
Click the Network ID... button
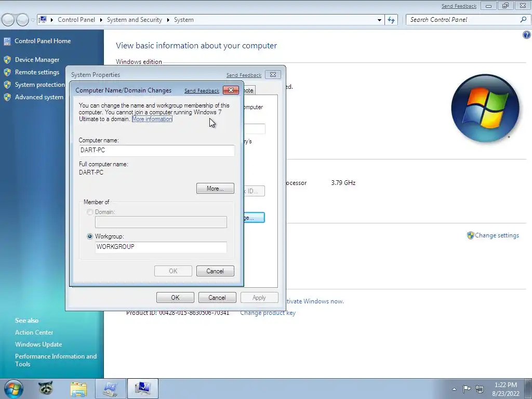(254, 191)
